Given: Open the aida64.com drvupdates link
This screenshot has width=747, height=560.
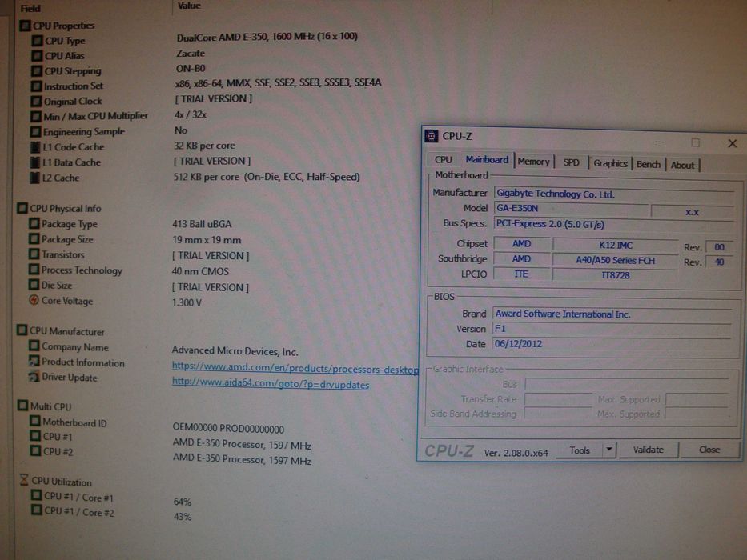Looking at the screenshot, I should (270, 384).
